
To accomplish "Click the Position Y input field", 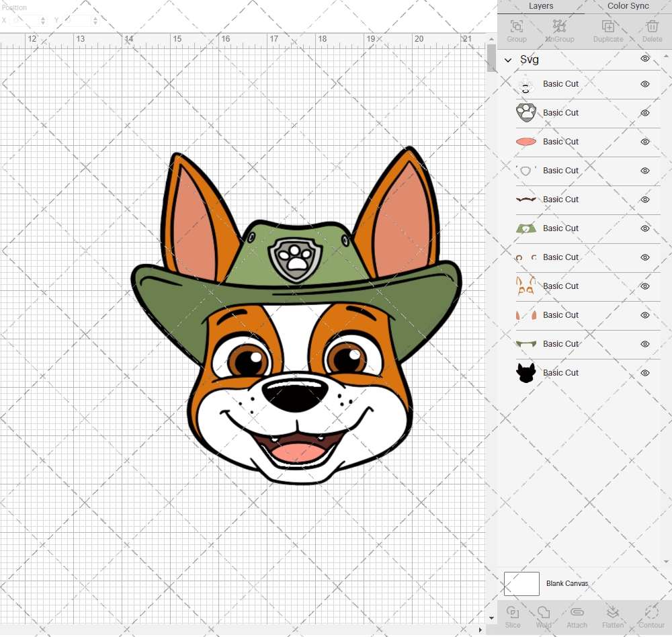I will click(77, 21).
